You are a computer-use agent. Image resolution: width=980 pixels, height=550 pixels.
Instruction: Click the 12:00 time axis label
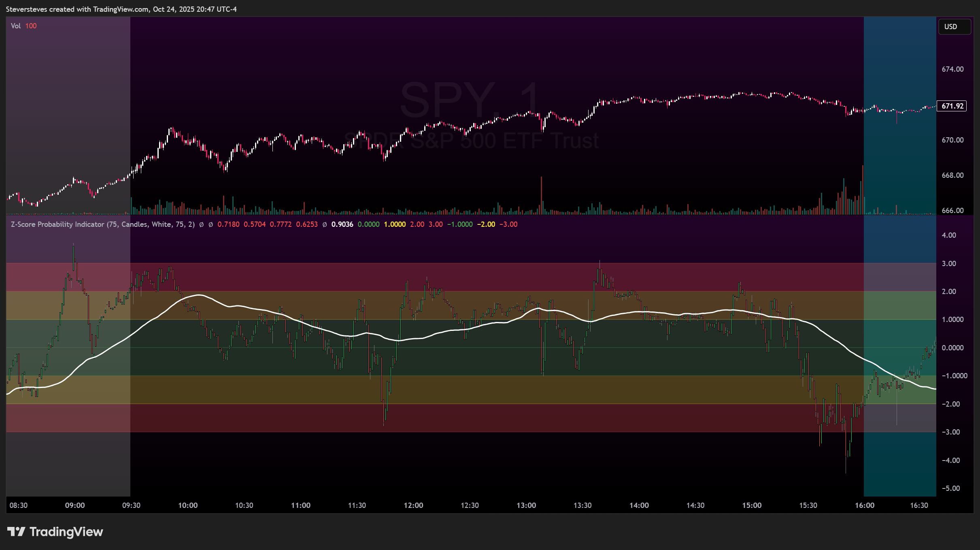pyautogui.click(x=413, y=505)
